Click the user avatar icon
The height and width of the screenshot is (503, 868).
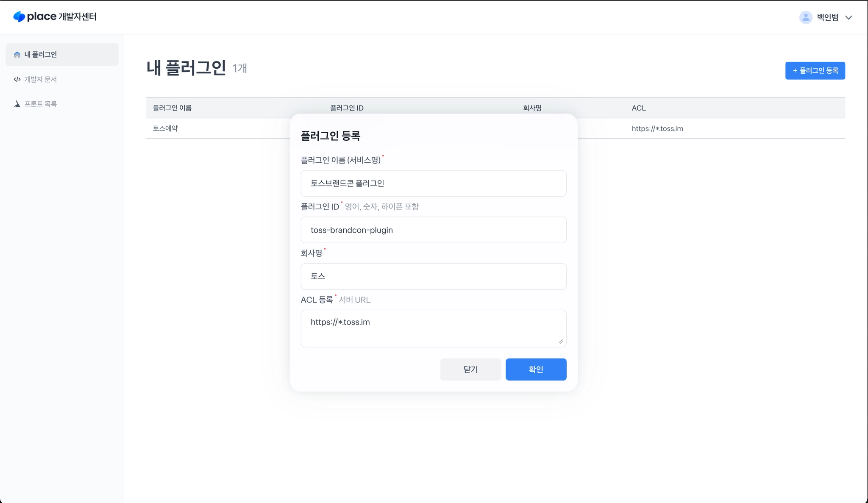(805, 17)
